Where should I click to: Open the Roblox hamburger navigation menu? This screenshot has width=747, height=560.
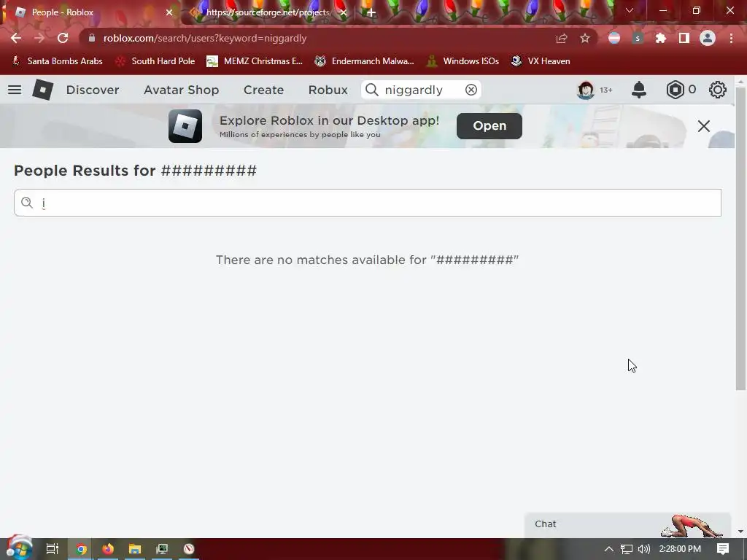pos(15,90)
